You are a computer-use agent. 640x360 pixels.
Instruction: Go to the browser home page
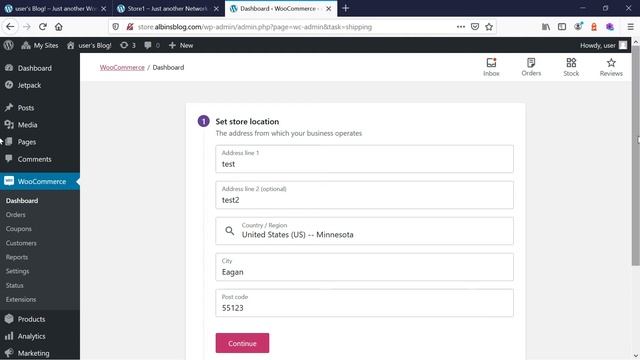point(59,27)
